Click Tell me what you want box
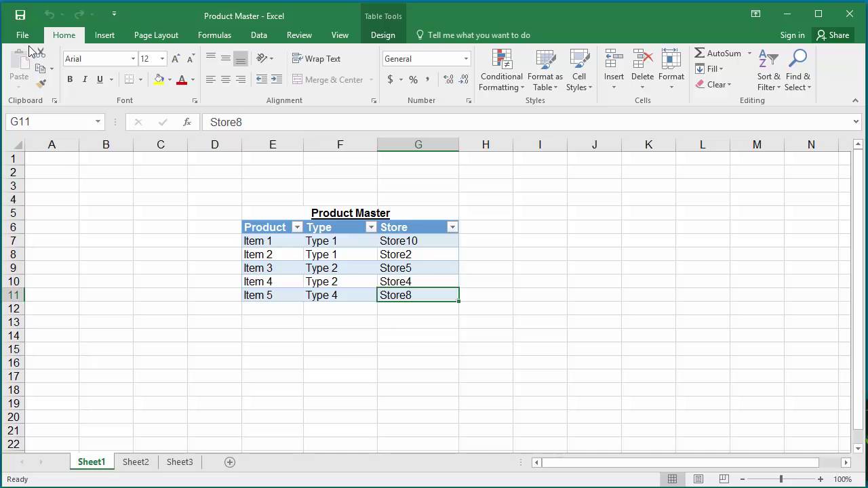Image resolution: width=868 pixels, height=488 pixels. tap(473, 35)
